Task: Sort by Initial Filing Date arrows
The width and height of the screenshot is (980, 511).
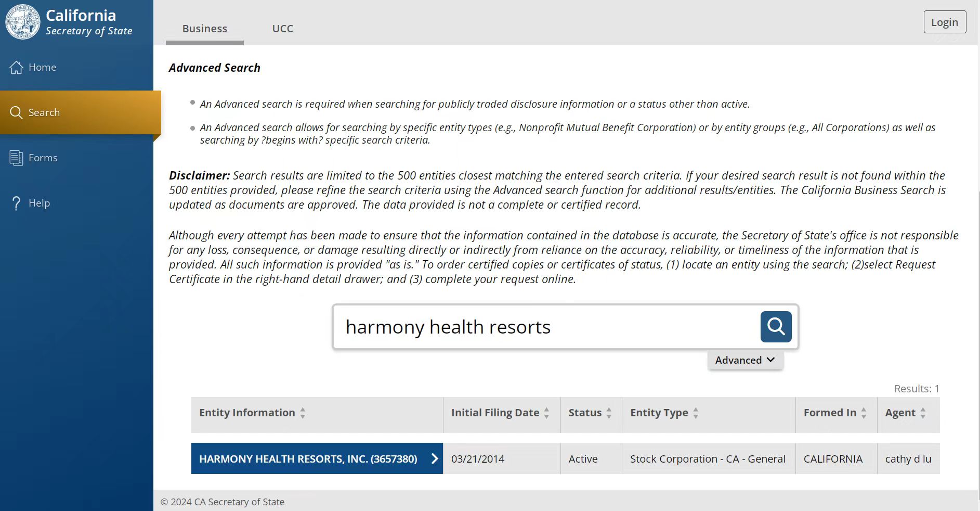Action: click(546, 413)
